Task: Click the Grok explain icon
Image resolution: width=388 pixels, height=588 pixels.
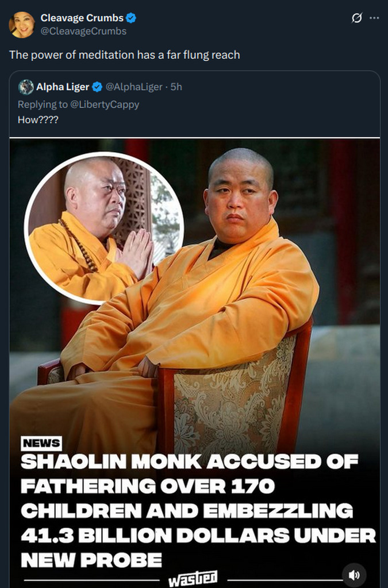Action: 357,18
